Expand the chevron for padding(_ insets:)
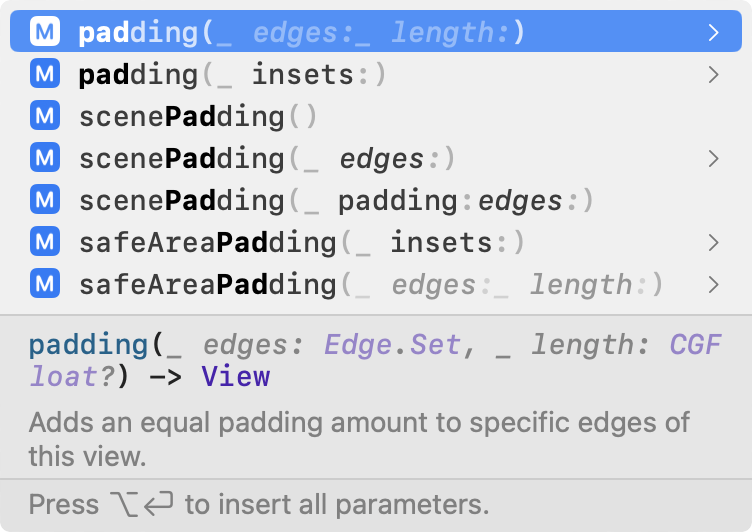 pos(713,75)
